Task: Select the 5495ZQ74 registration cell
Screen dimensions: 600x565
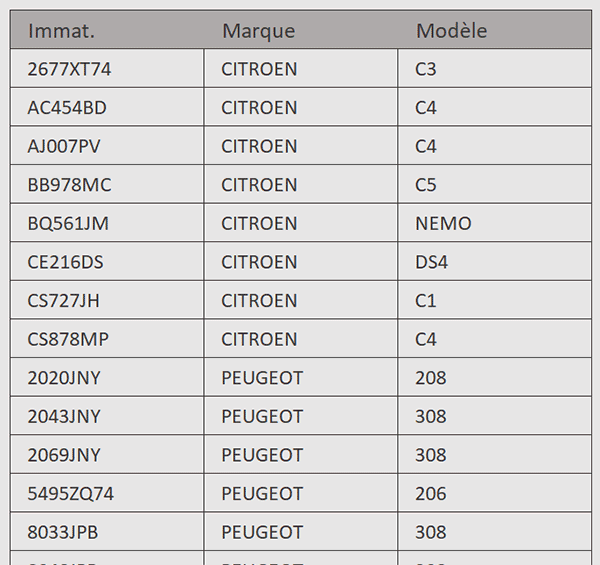Action: click(70, 494)
